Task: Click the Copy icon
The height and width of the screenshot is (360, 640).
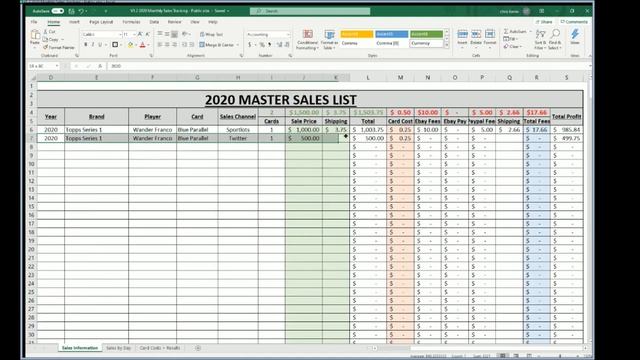Action: point(45,40)
